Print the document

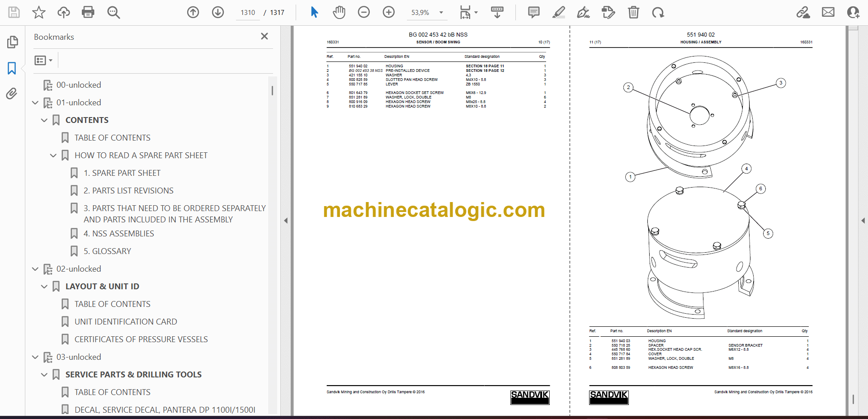[x=88, y=12]
